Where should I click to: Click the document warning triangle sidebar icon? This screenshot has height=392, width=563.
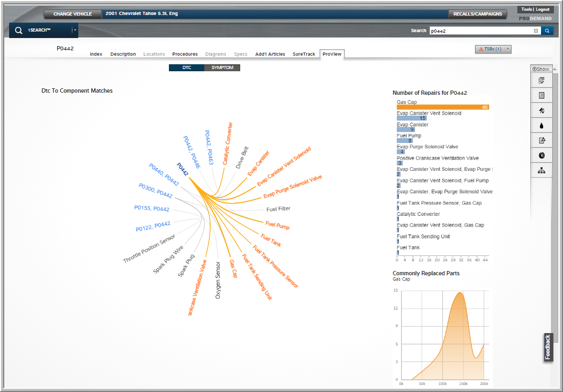(542, 140)
